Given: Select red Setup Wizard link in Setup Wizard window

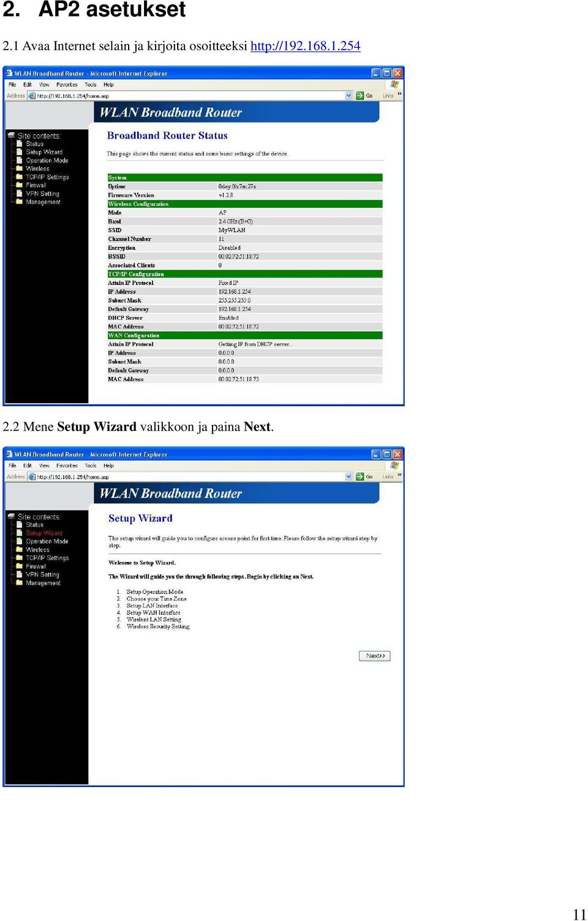Looking at the screenshot, I should (44, 533).
